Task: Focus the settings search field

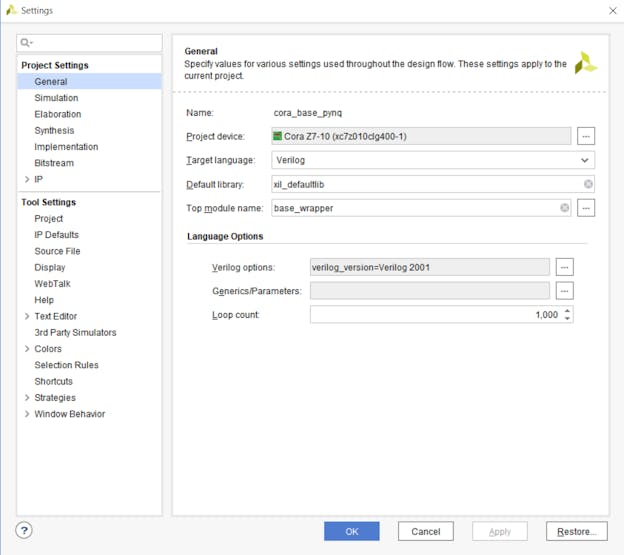Action: (90, 43)
